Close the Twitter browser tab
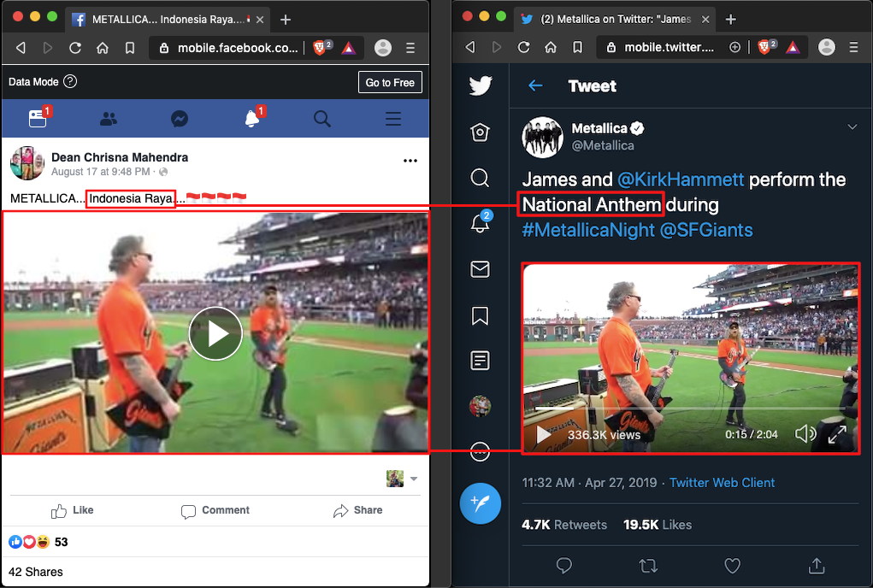Screen dimensions: 873x588 click(x=705, y=19)
